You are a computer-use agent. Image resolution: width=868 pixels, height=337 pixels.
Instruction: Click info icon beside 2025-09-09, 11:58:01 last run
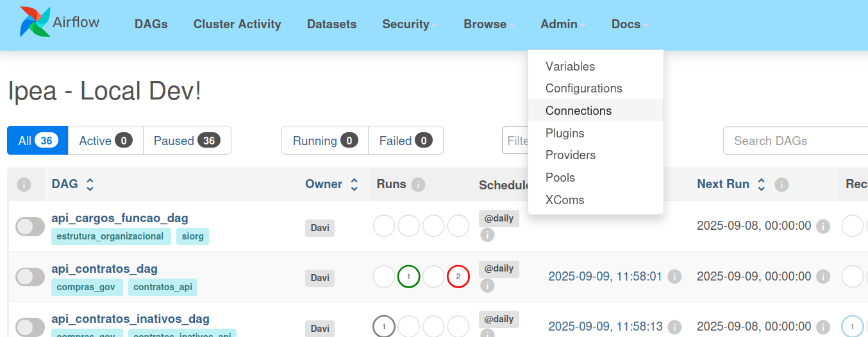coord(674,277)
